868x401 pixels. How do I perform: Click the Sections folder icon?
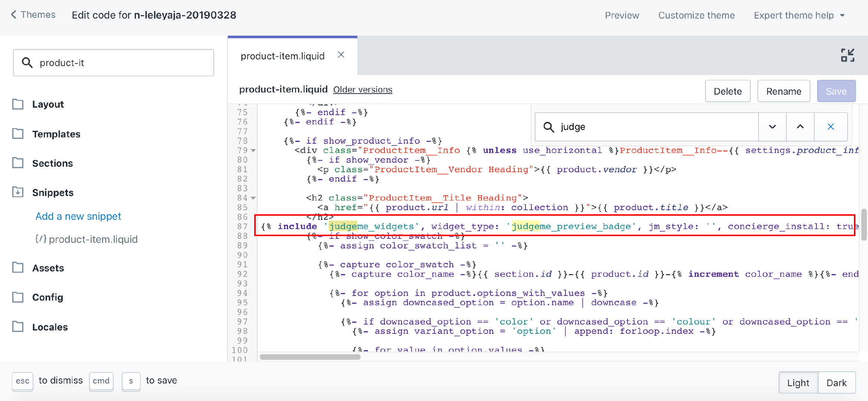[x=18, y=163]
